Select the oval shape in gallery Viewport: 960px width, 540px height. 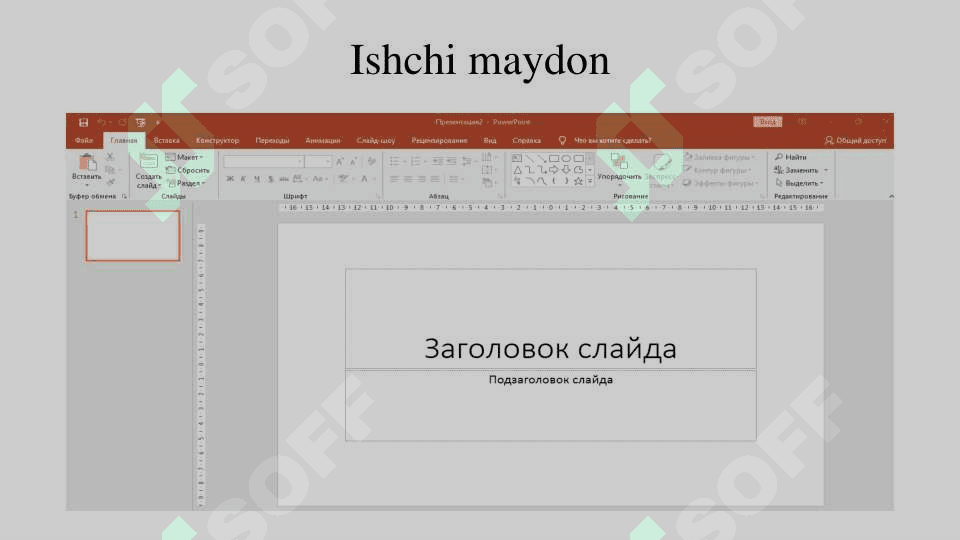click(x=566, y=158)
